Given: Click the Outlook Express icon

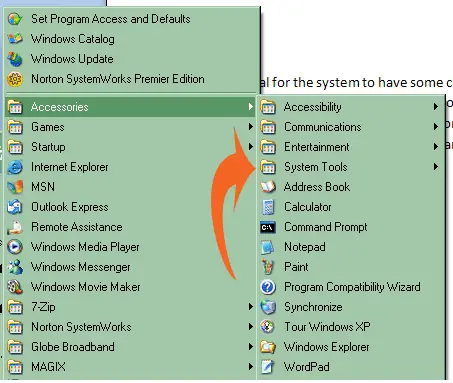Looking at the screenshot, I should (15, 207).
